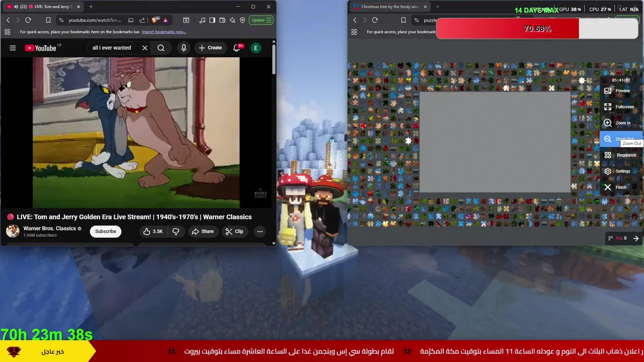Click the gray puzzle assembly board

pyautogui.click(x=495, y=142)
